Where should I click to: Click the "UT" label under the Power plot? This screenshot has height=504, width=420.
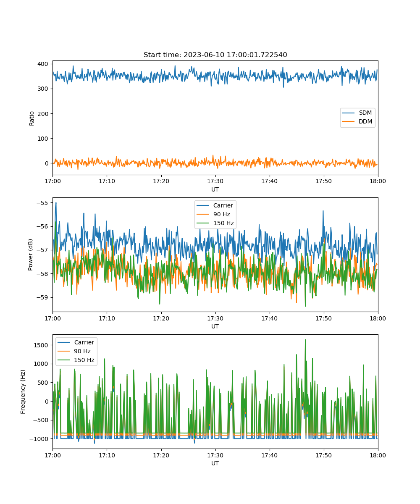tap(215, 327)
